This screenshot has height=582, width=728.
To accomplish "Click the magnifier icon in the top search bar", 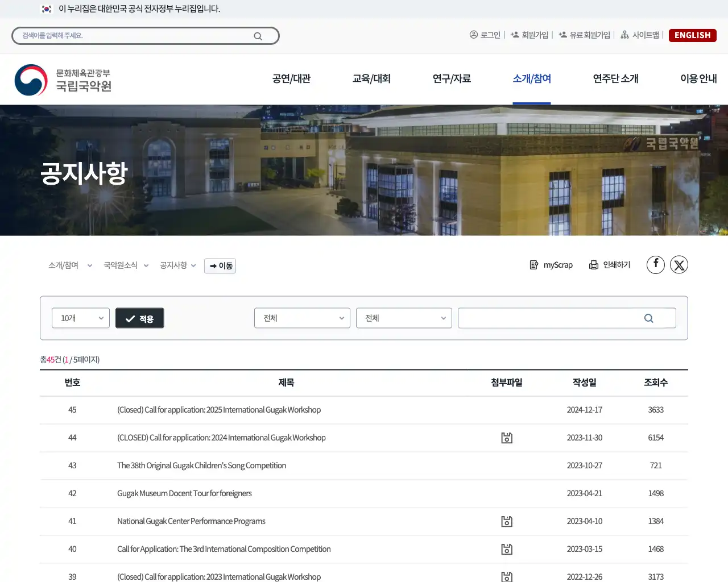I will pyautogui.click(x=258, y=35).
